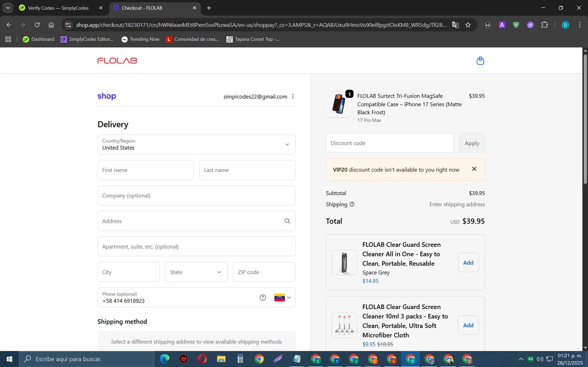The width and height of the screenshot is (588, 367).
Task: Close the Verify Codes tab
Action: [101, 8]
